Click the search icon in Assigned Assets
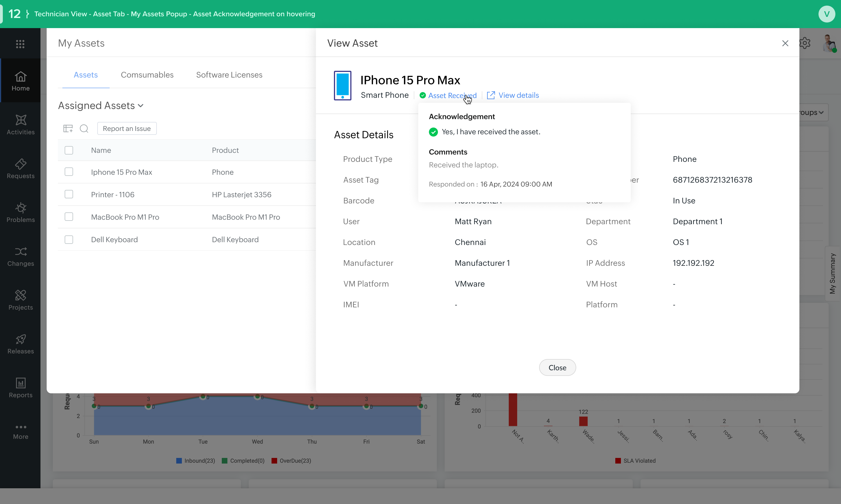The width and height of the screenshot is (841, 504). 84,128
